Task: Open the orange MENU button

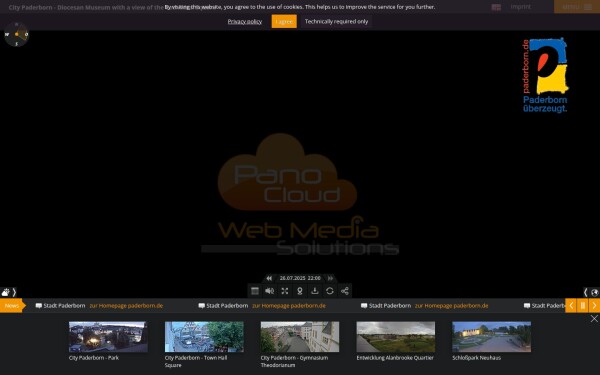Action: coord(577,7)
